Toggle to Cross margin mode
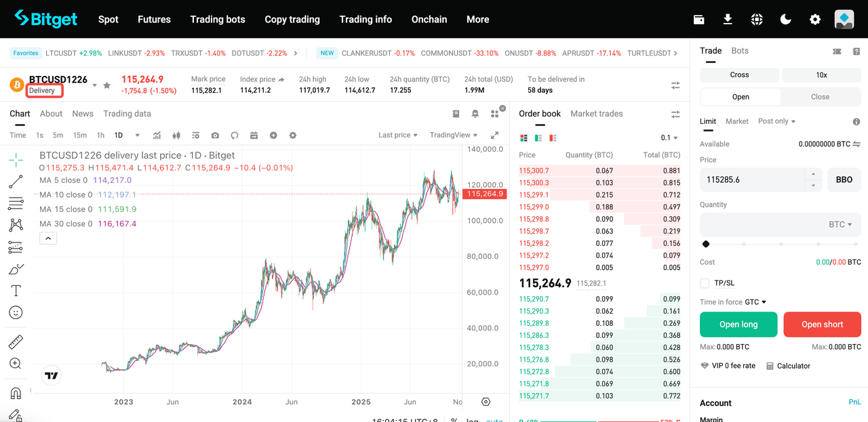 [739, 75]
